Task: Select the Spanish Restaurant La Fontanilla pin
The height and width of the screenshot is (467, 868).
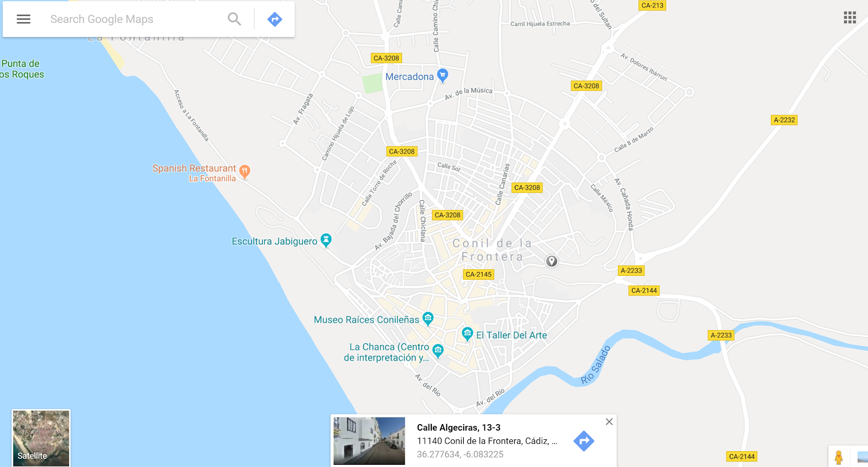Action: coord(245,172)
